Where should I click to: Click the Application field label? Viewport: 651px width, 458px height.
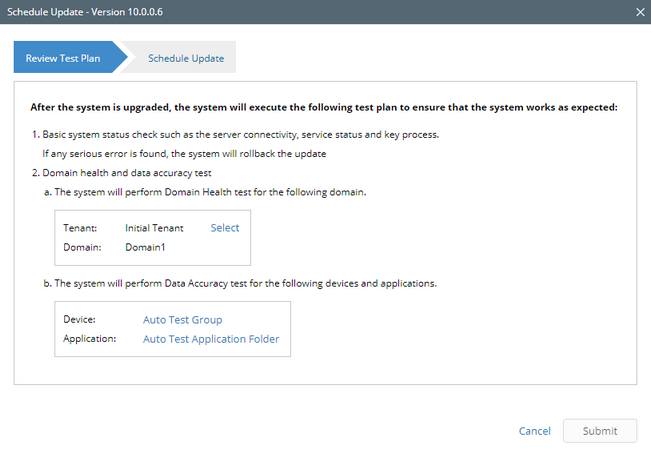point(89,339)
